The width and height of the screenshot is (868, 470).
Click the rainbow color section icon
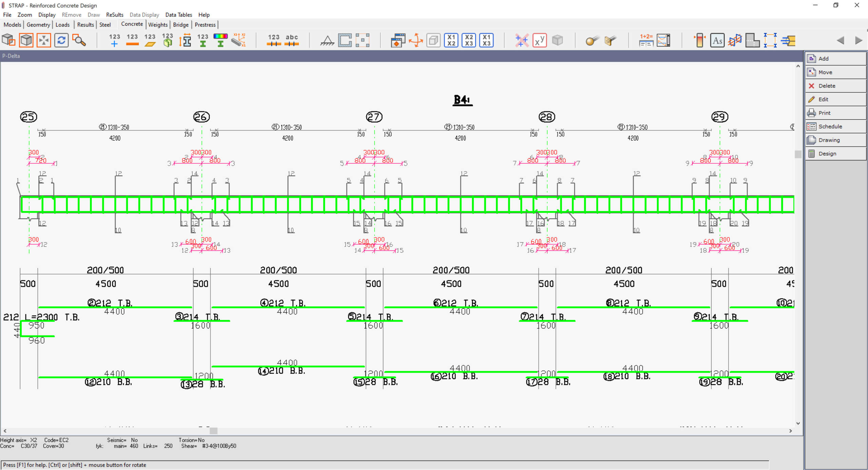click(220, 40)
